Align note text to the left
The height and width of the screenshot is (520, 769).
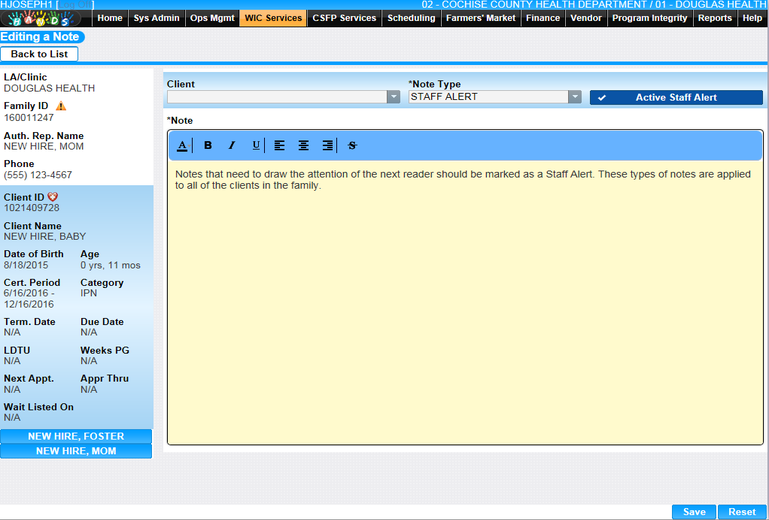tap(280, 146)
